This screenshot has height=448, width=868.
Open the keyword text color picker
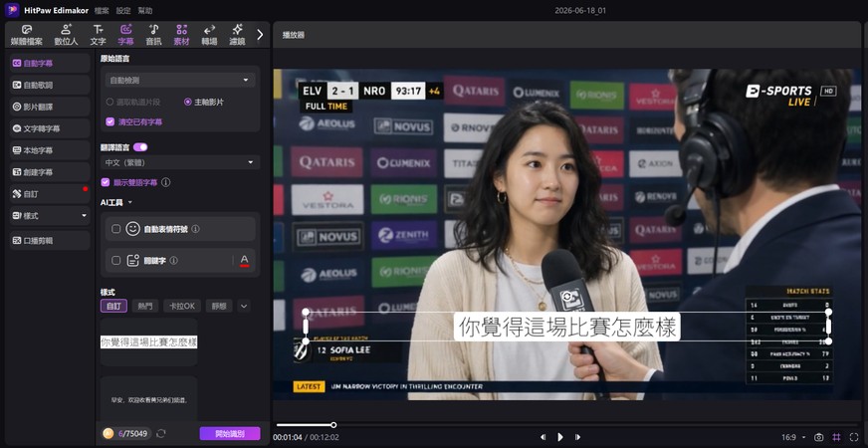(x=244, y=260)
